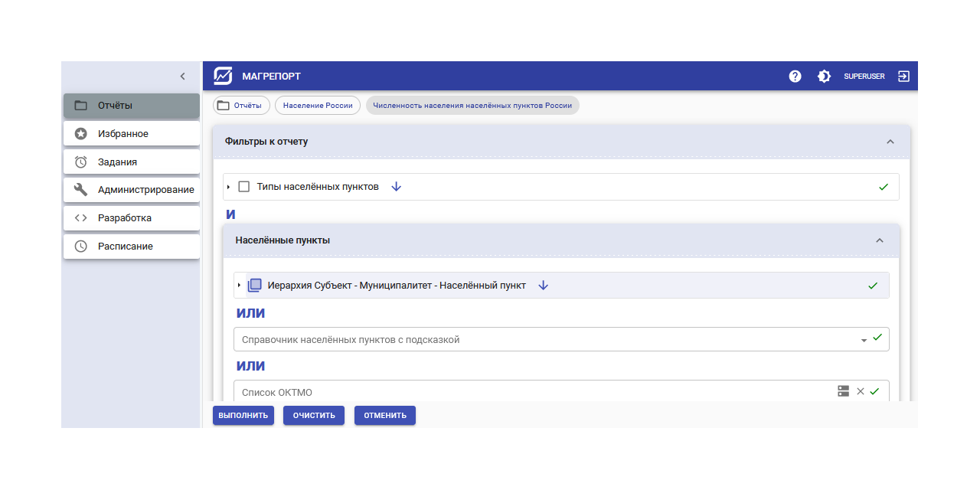This screenshot has width=980, height=490.
Task: Collapse the Фильтры к отчету section
Action: point(890,142)
